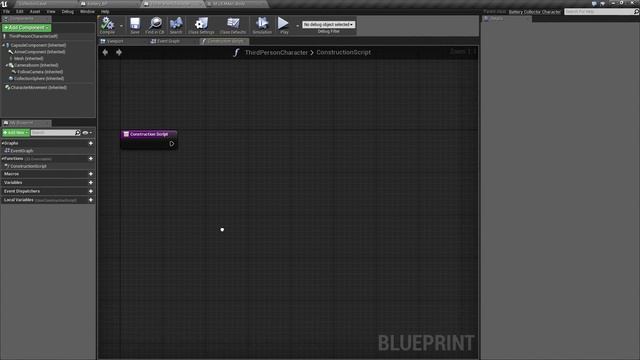640x360 pixels.
Task: Click Find in CB magnifier icon
Action: point(155,25)
